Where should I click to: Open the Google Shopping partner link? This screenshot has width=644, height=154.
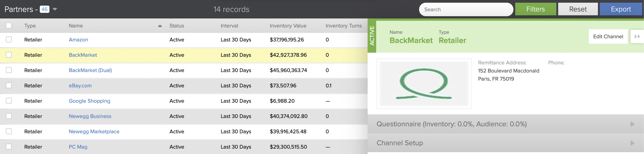point(89,101)
